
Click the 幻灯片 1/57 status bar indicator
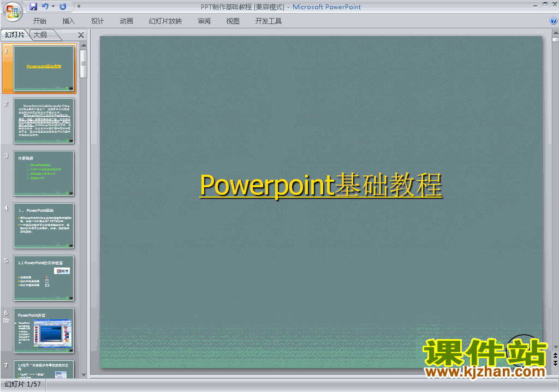pos(23,384)
